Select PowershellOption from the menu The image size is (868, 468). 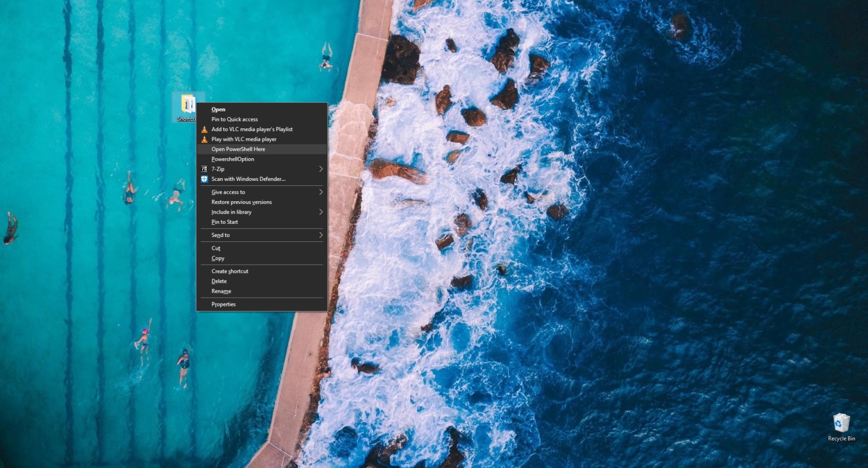(x=232, y=159)
